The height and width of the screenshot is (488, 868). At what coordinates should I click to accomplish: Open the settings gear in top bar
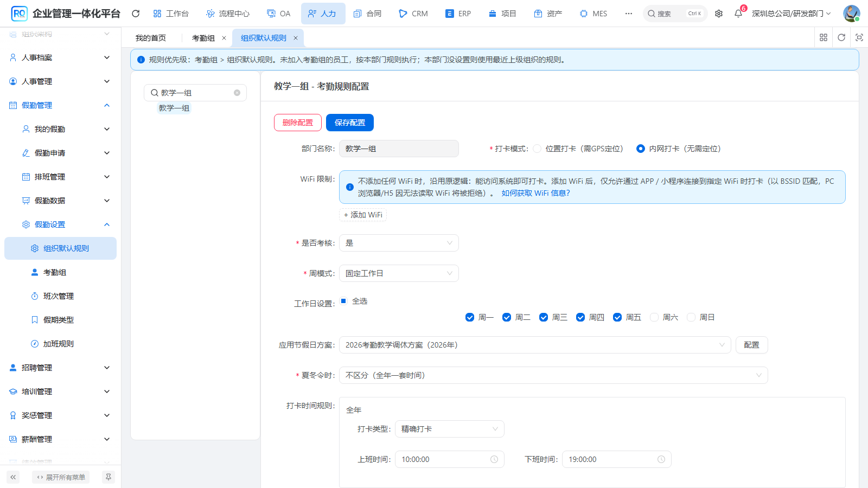point(719,14)
